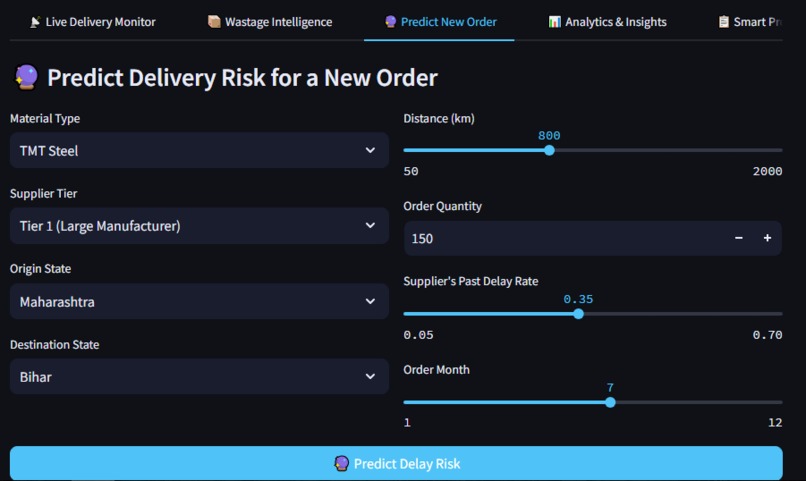Decrease Order Quantity with the minus button
This screenshot has width=806, height=481.
pyautogui.click(x=739, y=238)
